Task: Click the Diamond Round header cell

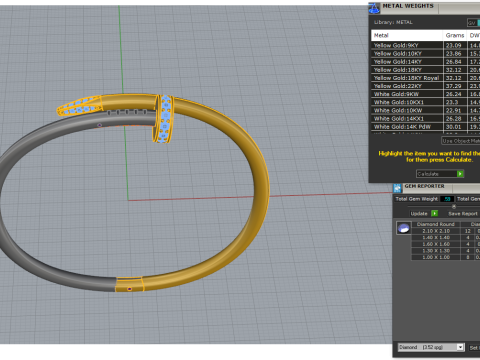Action: pos(436,224)
